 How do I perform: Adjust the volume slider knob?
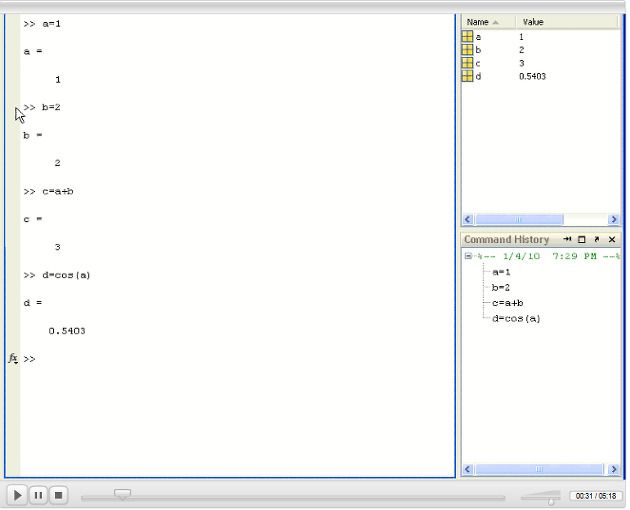[551, 501]
